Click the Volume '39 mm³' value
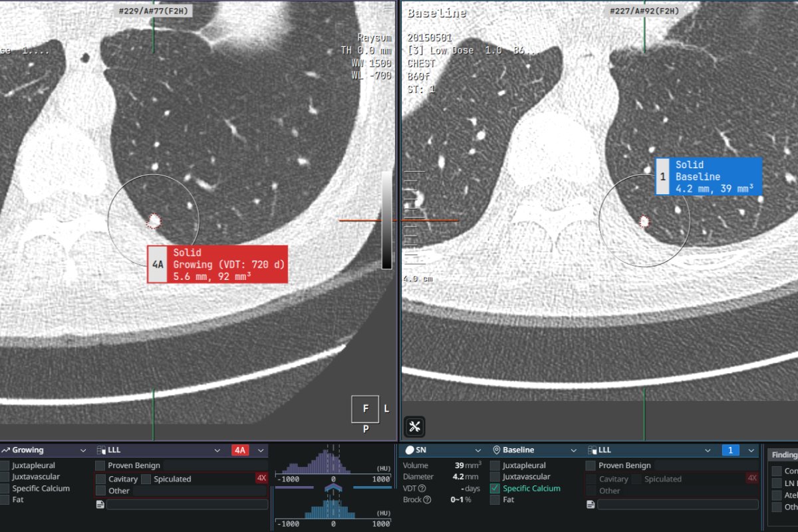The height and width of the screenshot is (532, 798). pyautogui.click(x=468, y=465)
